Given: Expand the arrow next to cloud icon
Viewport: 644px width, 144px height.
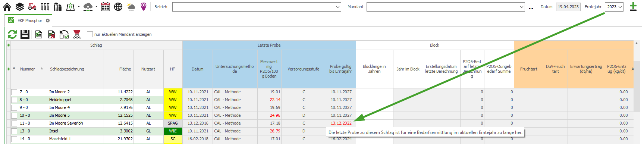Looking at the screenshot, I should tap(96, 7).
